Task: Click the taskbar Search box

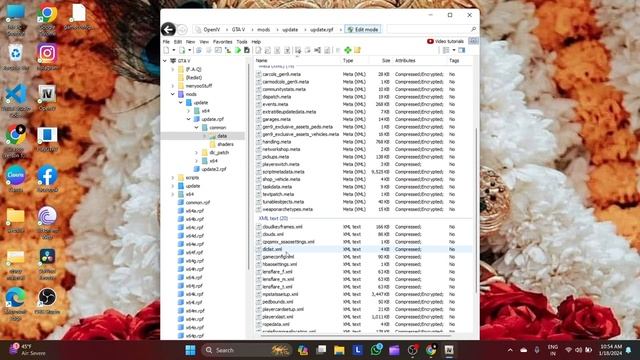Action: (x=246, y=350)
